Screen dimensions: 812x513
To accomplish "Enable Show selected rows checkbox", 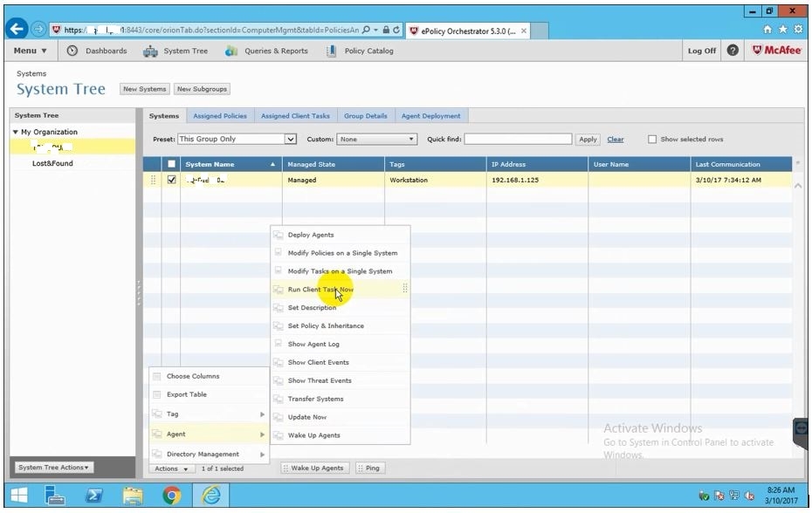I will 652,140.
